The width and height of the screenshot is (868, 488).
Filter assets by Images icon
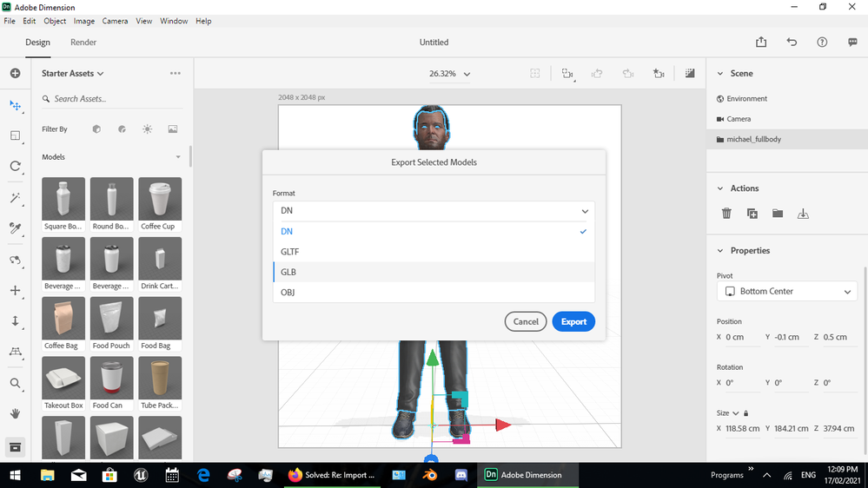[173, 129]
